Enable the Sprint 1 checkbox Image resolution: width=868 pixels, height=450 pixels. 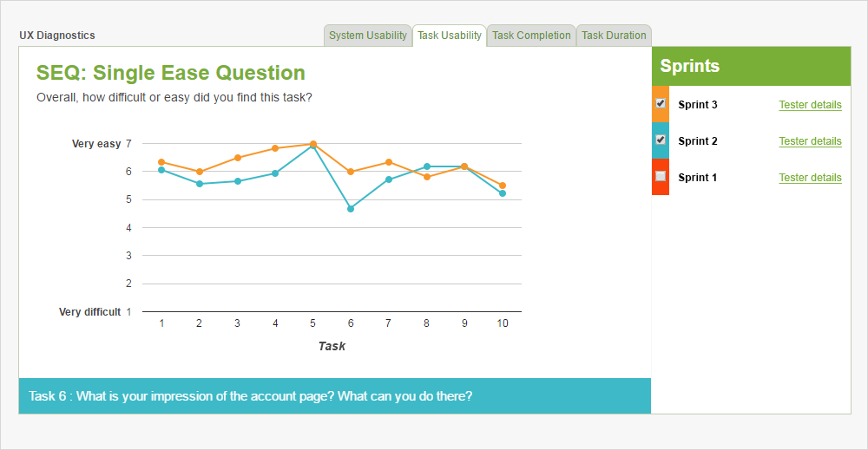(661, 176)
